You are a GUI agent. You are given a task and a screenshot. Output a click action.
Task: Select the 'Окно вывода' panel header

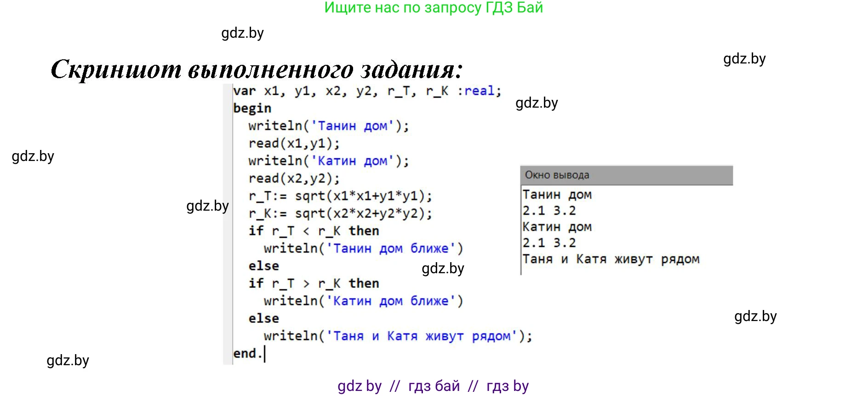[x=626, y=175]
